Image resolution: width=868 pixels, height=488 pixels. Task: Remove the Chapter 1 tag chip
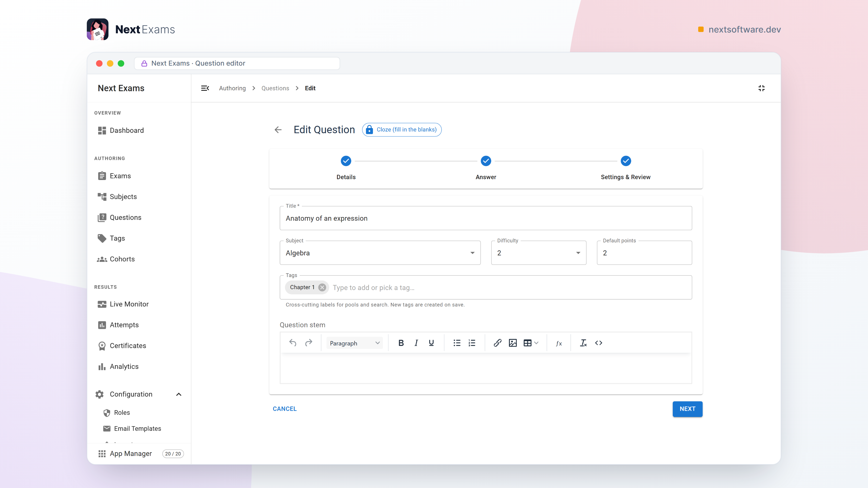(322, 287)
